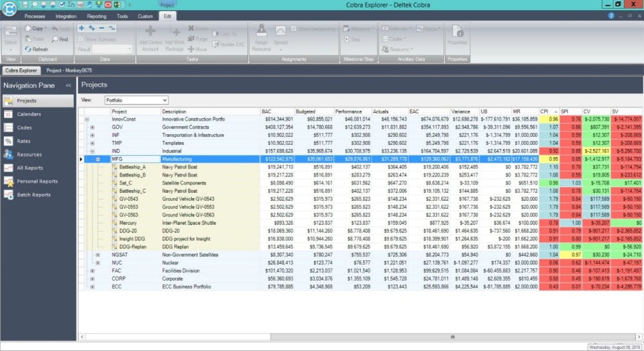Open the View dropdown showing Portfolio
This screenshot has width=644, height=351.
point(136,100)
